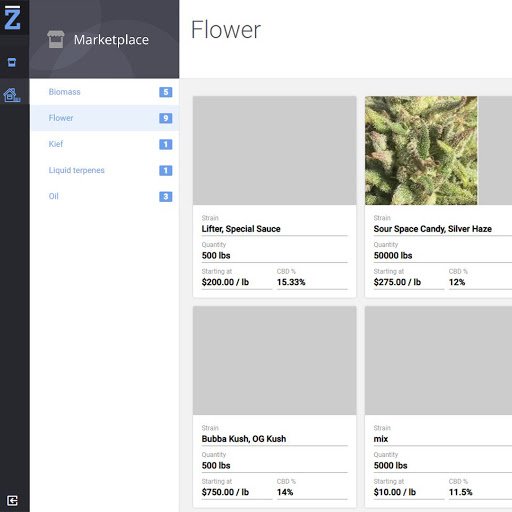Click the 50000 lbs quantity value
The width and height of the screenshot is (512, 512).
click(393, 256)
